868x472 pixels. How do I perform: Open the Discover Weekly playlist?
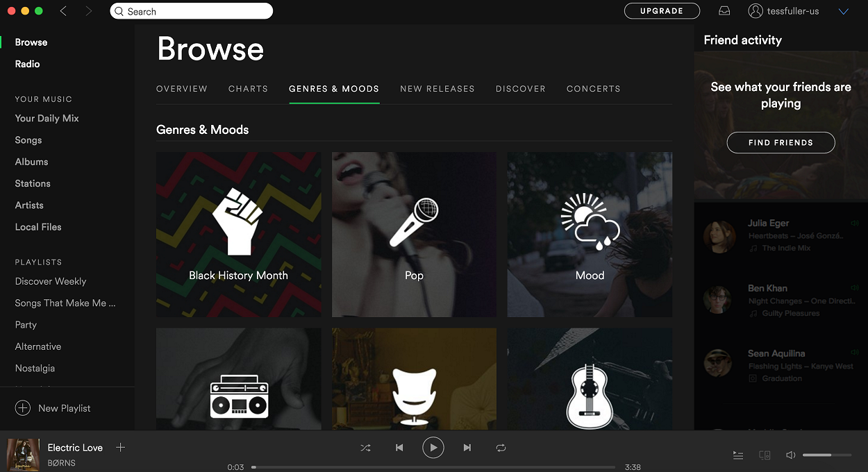coord(51,282)
